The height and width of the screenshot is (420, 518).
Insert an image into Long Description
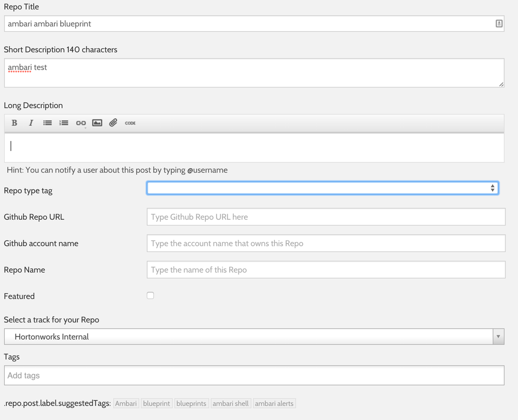97,123
